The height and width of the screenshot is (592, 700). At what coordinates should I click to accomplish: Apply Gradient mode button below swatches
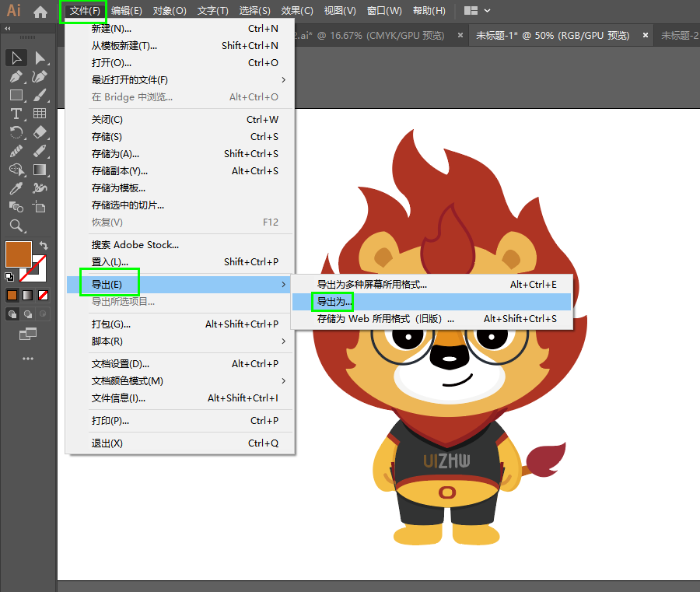(x=28, y=295)
